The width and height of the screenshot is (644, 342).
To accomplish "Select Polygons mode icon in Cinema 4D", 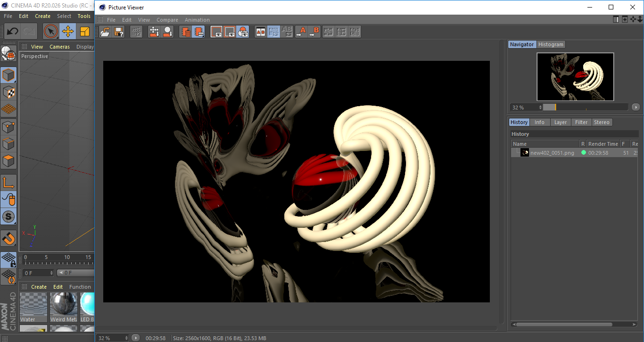I will point(8,161).
